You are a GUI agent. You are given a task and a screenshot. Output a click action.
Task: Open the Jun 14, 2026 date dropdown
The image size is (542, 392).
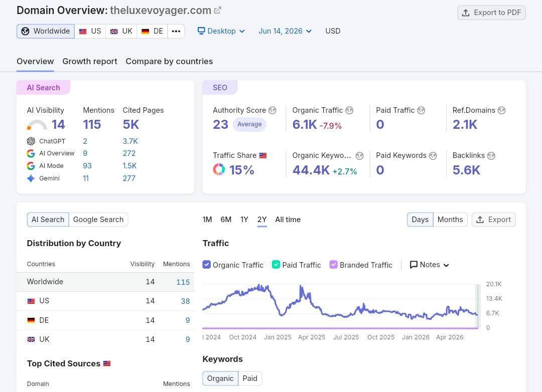pos(285,31)
